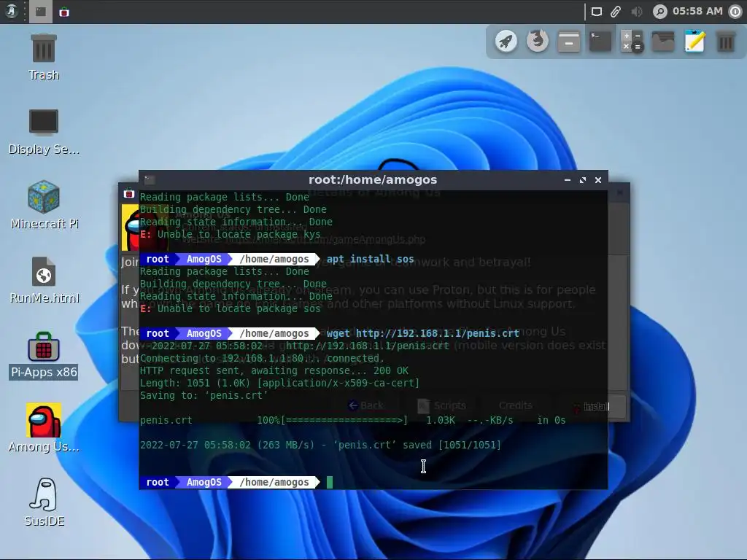Open the AmogOS start menu button
Viewport: 747px width, 560px height.
[x=12, y=12]
